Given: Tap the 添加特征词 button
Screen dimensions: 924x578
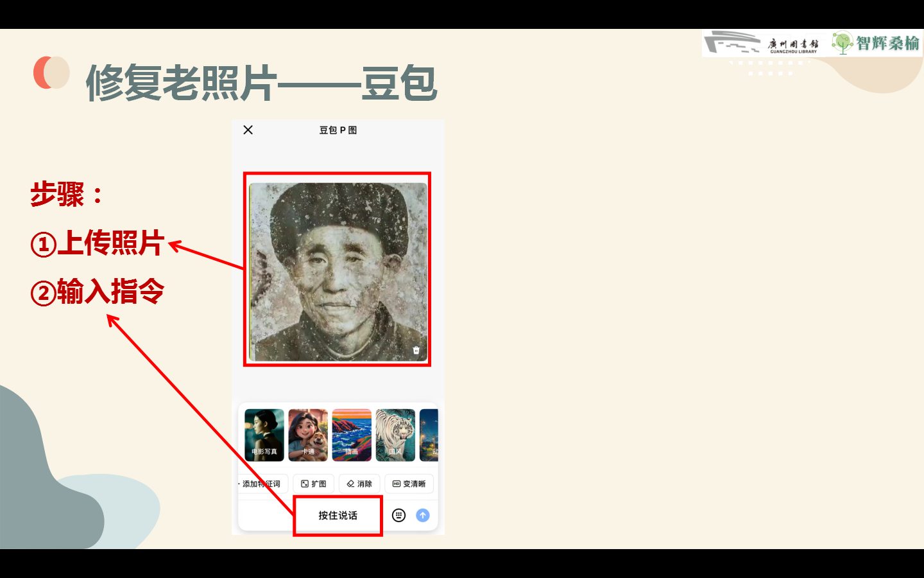Looking at the screenshot, I should (x=262, y=484).
